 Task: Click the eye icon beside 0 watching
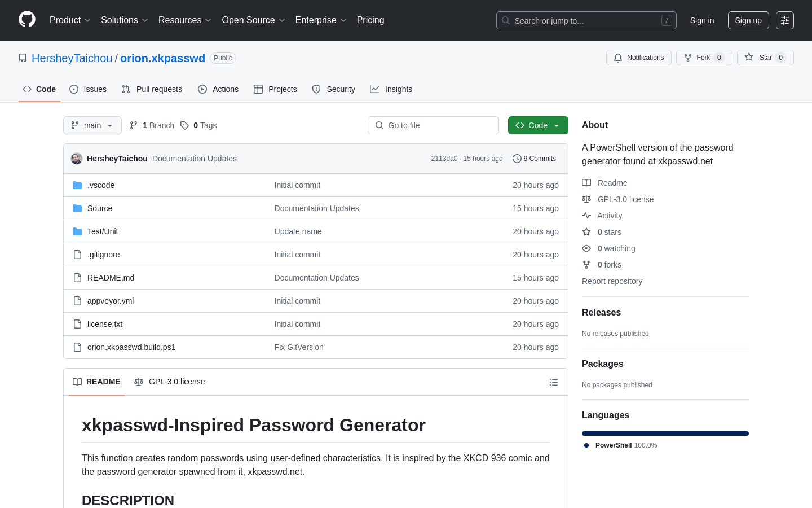point(586,248)
